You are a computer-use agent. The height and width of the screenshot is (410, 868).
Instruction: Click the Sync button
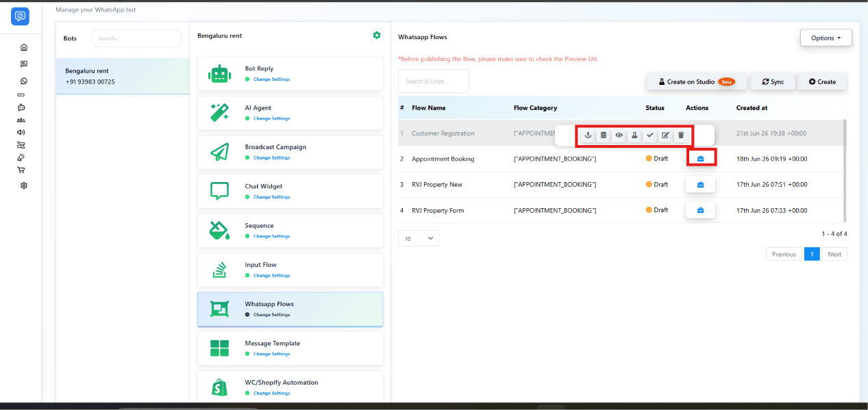point(772,81)
